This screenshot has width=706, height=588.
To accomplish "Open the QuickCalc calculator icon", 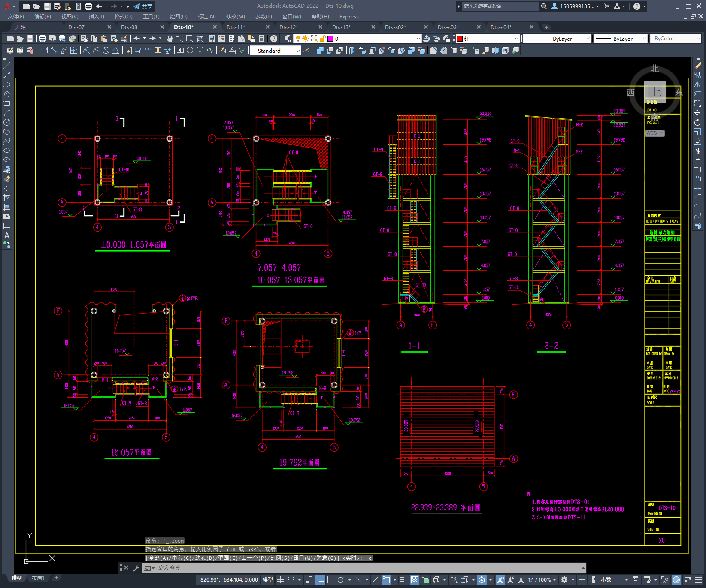I will (261, 39).
